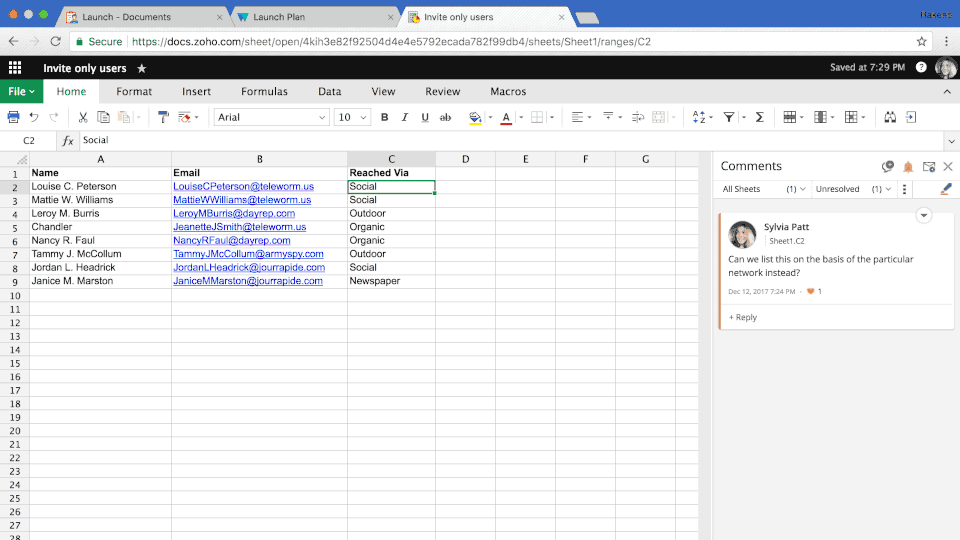Click the + Reply button
The image size is (960, 540).
(743, 317)
